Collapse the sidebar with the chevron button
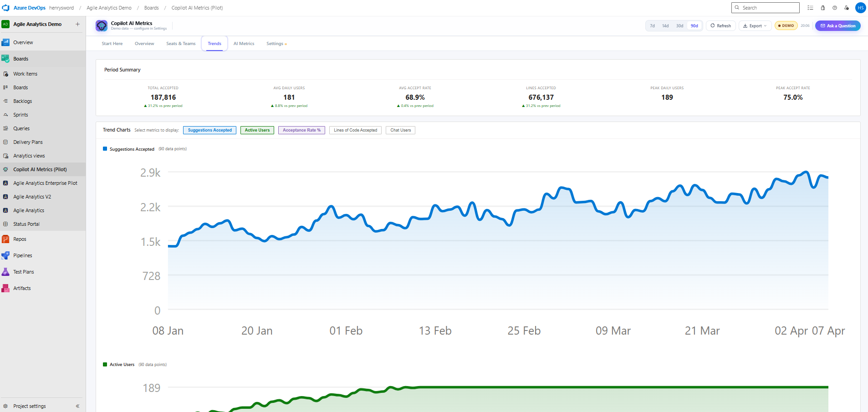Screen dimensions: 868x412 pos(77,406)
